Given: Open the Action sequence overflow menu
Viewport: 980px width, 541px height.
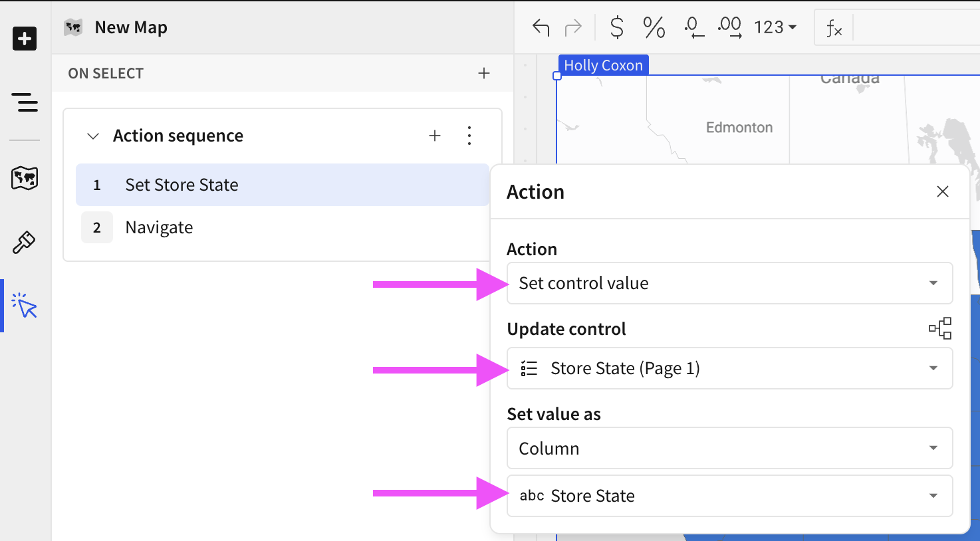Looking at the screenshot, I should pos(469,136).
